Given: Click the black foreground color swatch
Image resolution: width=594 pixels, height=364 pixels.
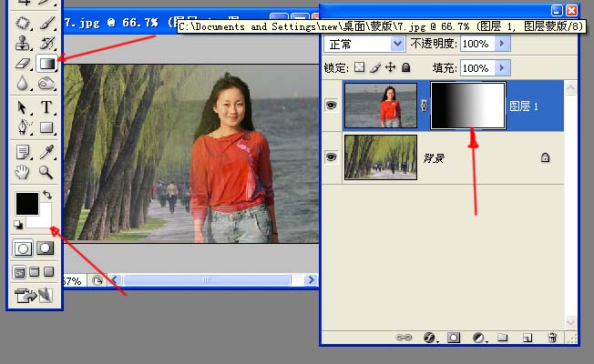Looking at the screenshot, I should [26, 203].
